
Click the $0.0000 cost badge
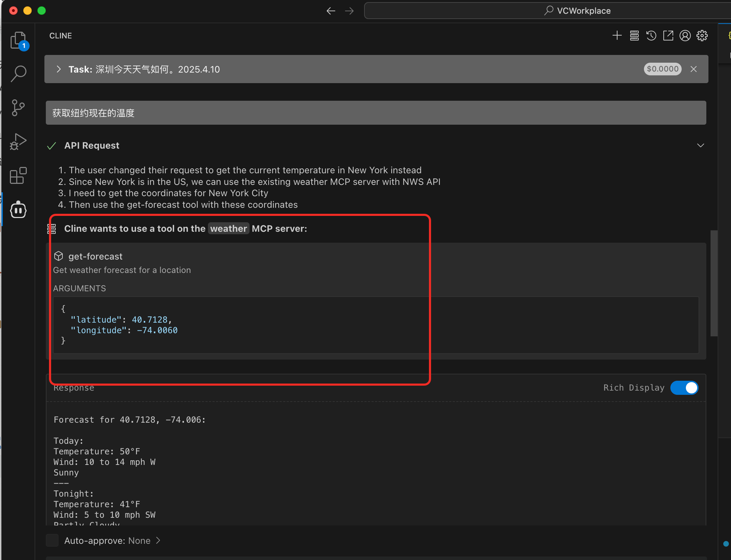tap(663, 69)
